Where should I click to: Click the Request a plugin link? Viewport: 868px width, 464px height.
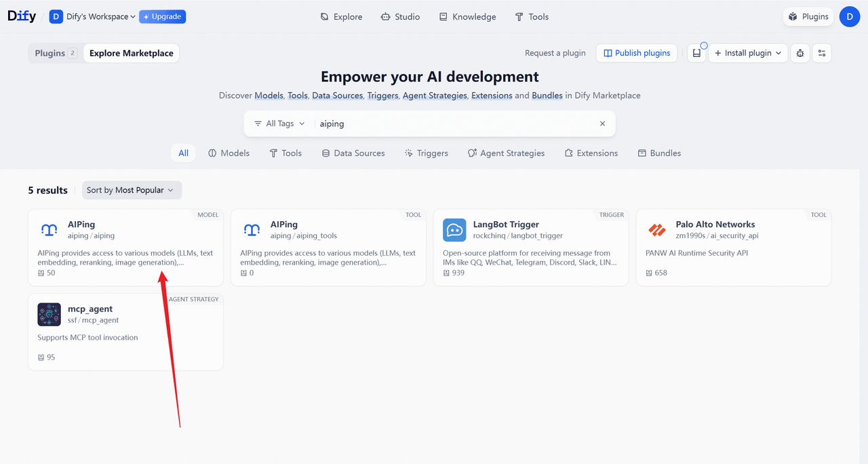(555, 53)
